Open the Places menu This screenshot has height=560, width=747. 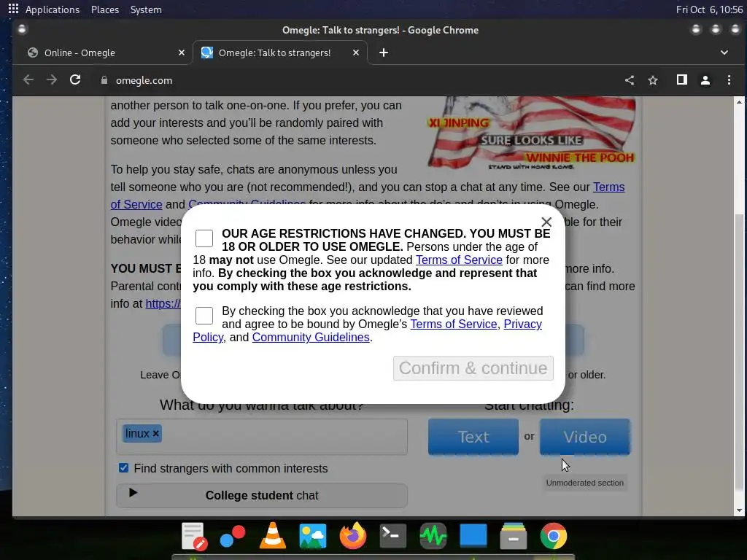pos(105,9)
